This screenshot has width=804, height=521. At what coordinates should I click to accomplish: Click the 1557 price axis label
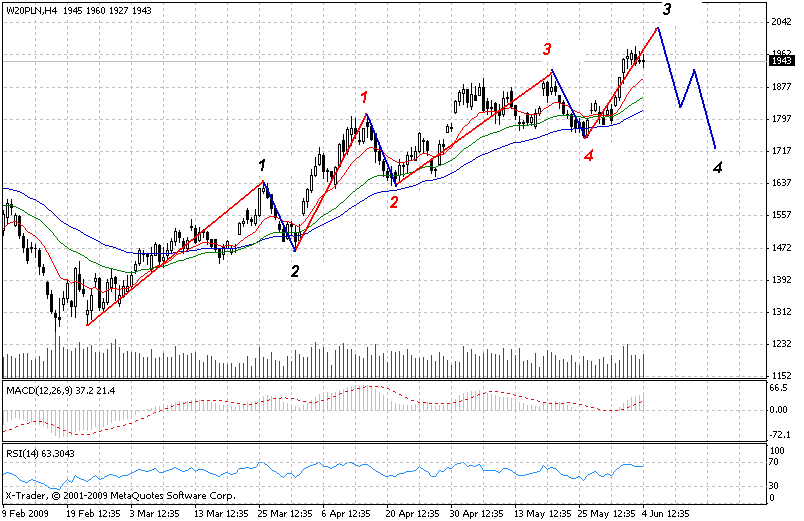click(x=781, y=214)
